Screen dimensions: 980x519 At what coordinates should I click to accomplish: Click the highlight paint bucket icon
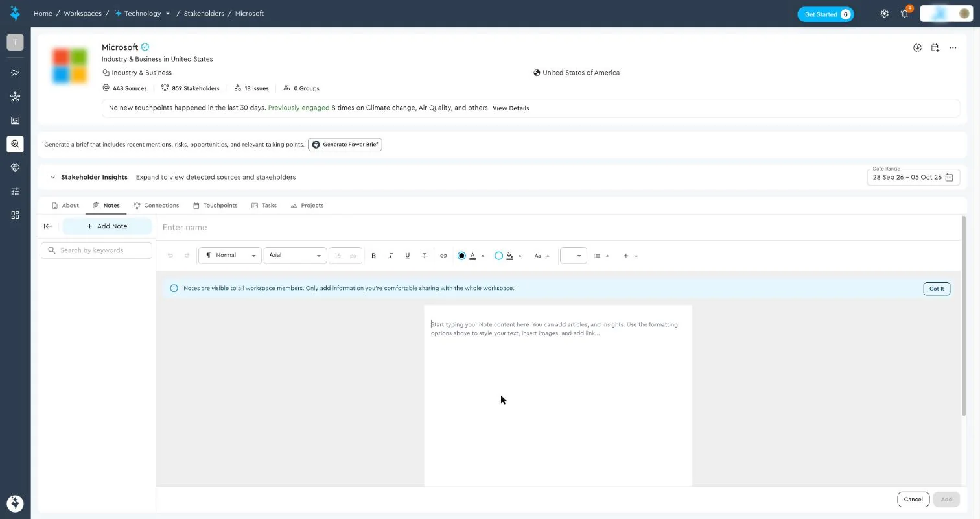pyautogui.click(x=510, y=256)
